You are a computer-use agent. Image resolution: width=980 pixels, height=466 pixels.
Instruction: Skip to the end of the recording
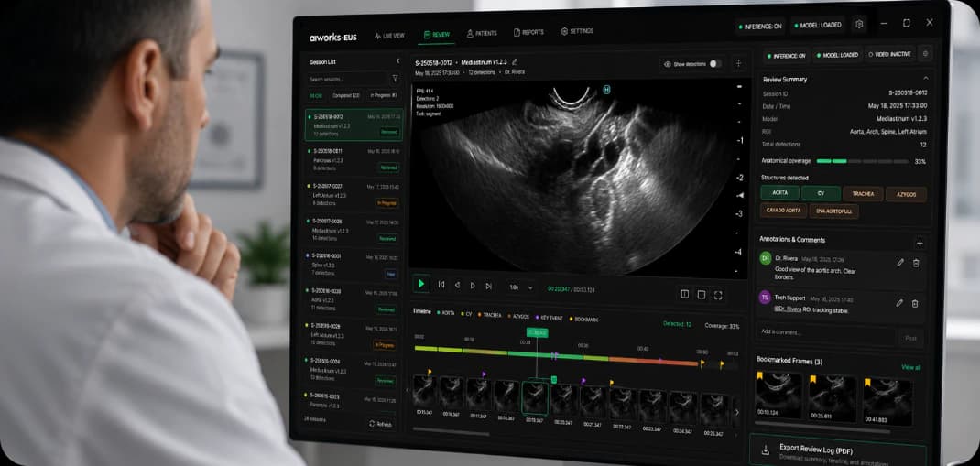point(489,286)
